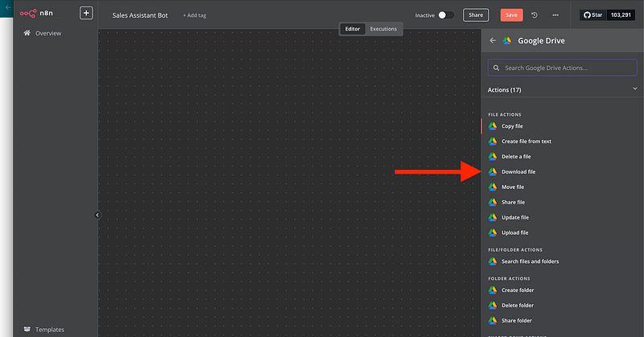
Task: Collapse the left sidebar with chevron handle
Action: click(x=97, y=215)
